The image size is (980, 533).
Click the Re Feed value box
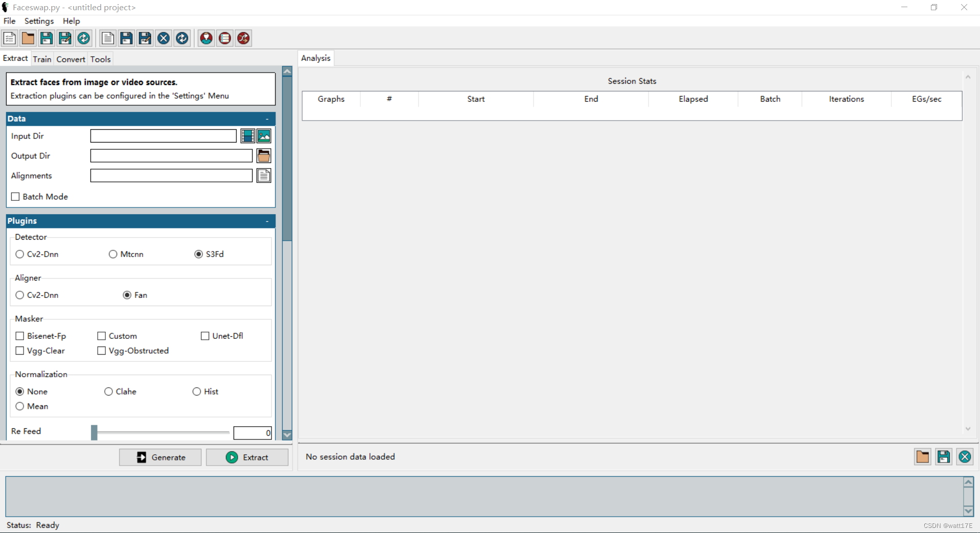pyautogui.click(x=253, y=433)
